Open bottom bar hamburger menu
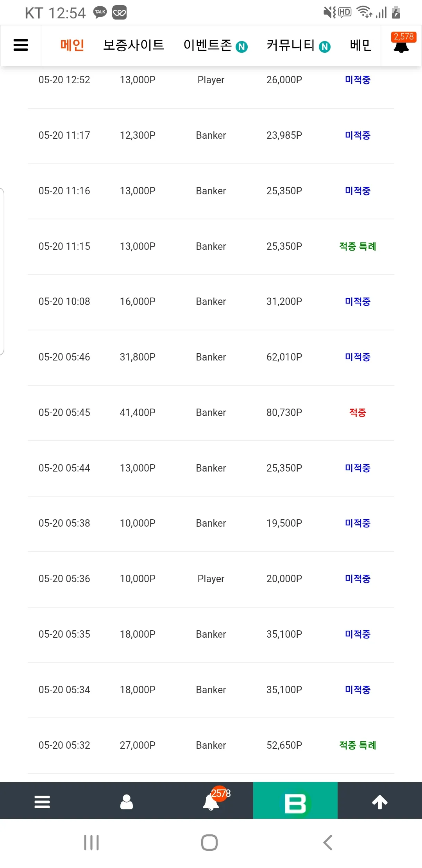This screenshot has width=422, height=868. (42, 802)
